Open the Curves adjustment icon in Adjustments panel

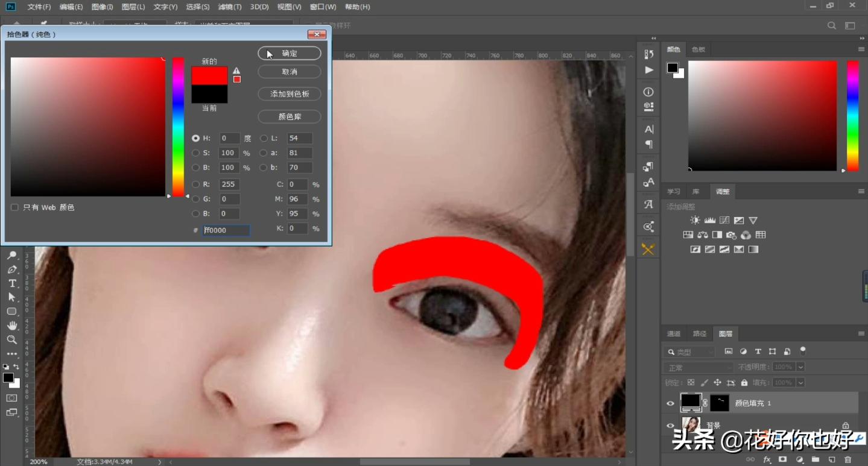[x=724, y=220]
